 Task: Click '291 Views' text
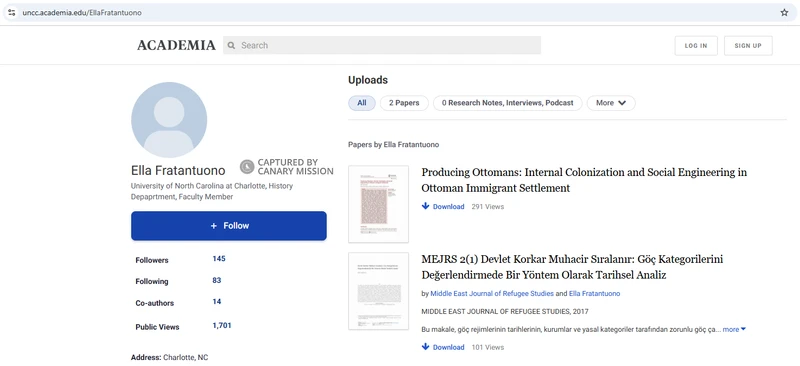[488, 207]
